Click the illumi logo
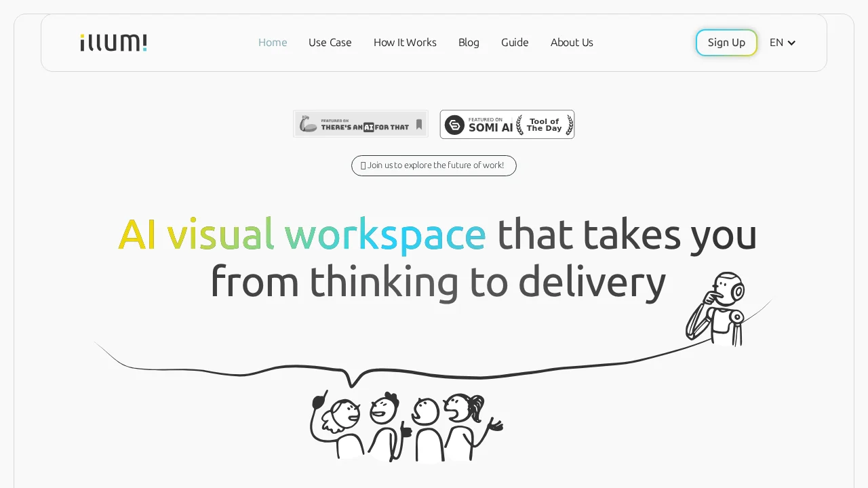The height and width of the screenshot is (488, 868). click(x=113, y=43)
